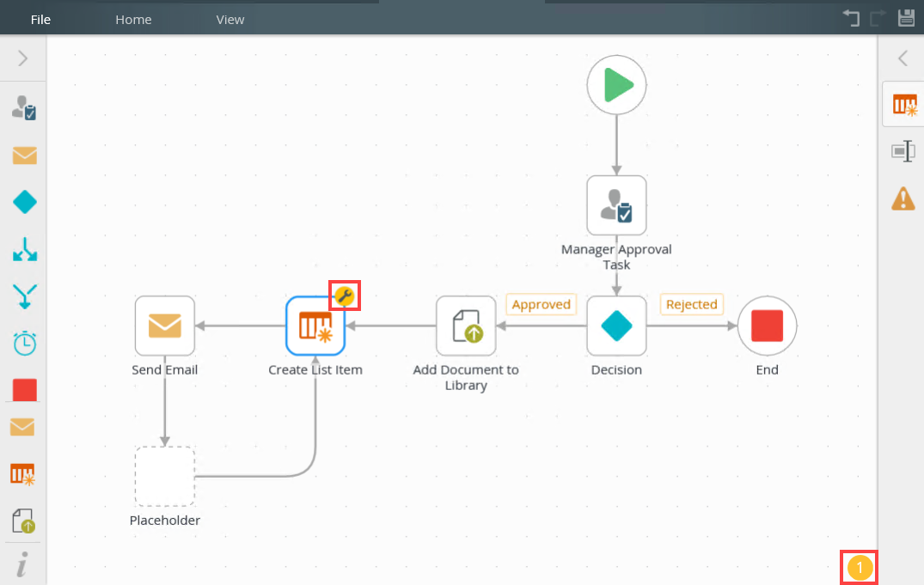Choose the Decision diamond in toolbox
Image resolution: width=924 pixels, height=585 pixels.
24,202
